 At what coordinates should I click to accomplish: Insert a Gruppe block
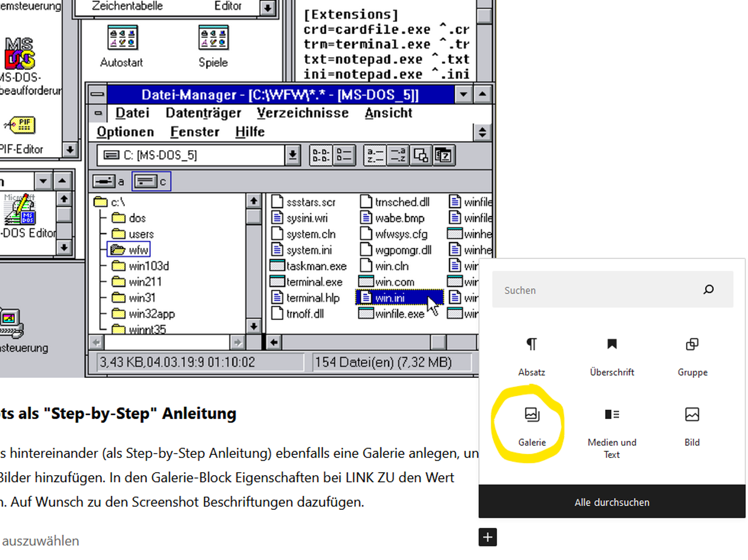coord(692,356)
